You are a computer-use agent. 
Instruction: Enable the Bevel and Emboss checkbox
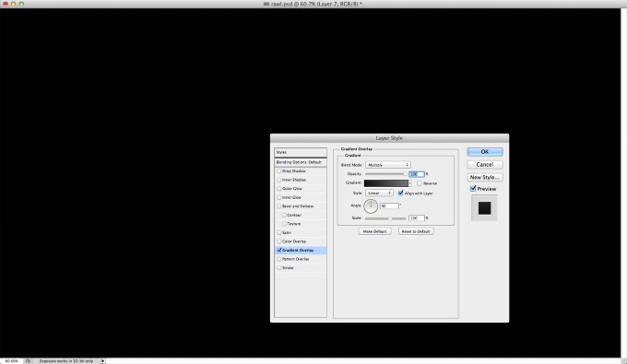click(279, 206)
